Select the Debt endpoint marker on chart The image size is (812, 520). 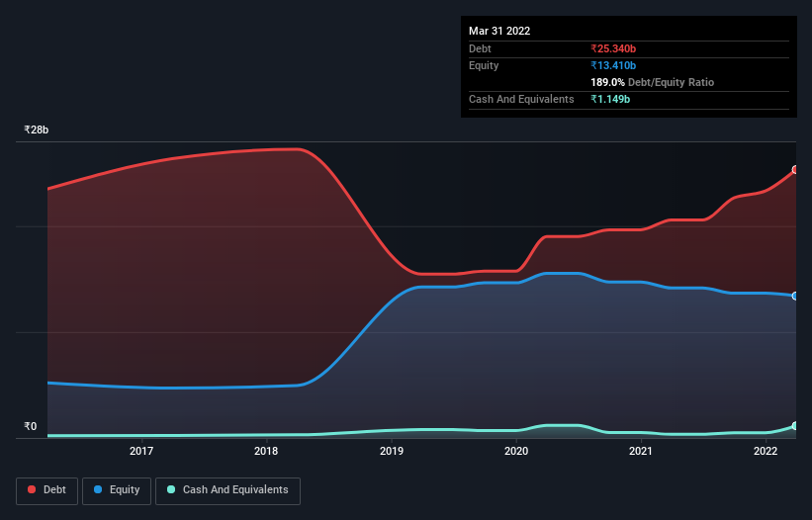click(x=795, y=170)
